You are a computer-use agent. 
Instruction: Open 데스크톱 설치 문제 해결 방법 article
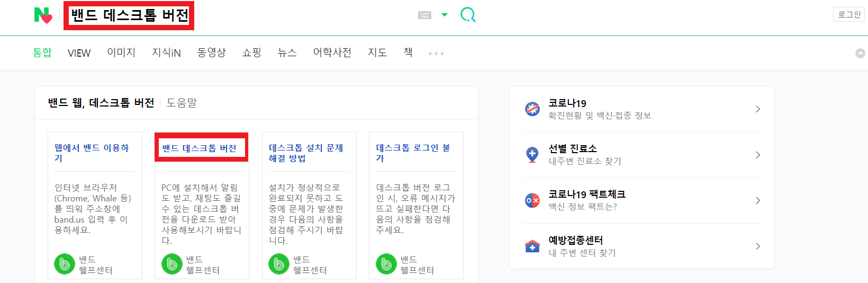[306, 153]
